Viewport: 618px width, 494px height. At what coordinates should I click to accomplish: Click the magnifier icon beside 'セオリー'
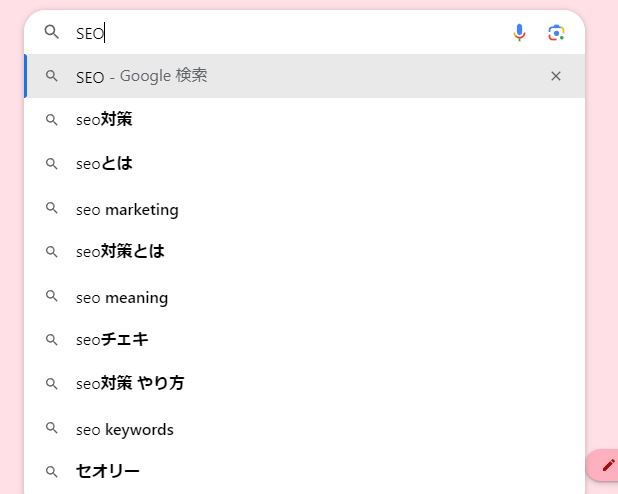click(x=52, y=472)
